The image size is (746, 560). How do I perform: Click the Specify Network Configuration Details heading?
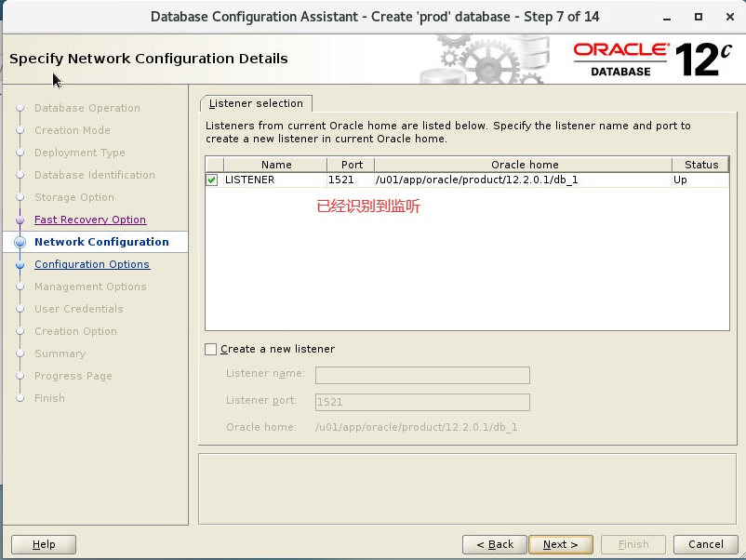[149, 59]
